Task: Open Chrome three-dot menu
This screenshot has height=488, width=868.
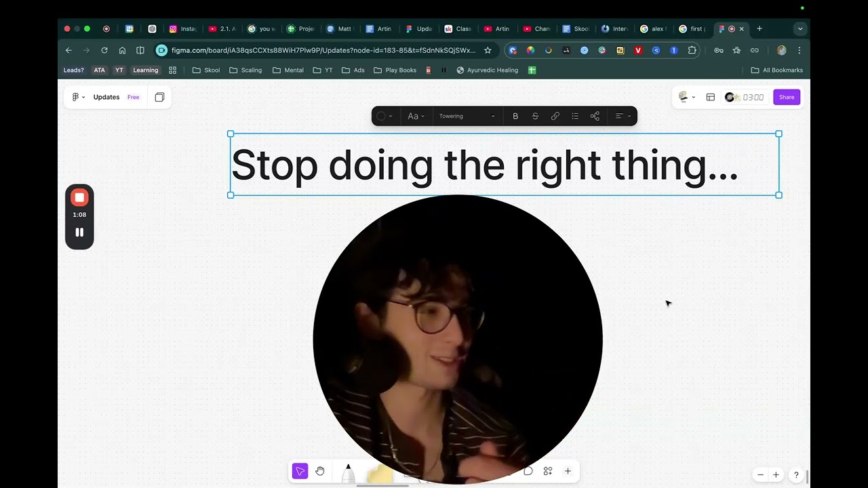Action: (799, 50)
